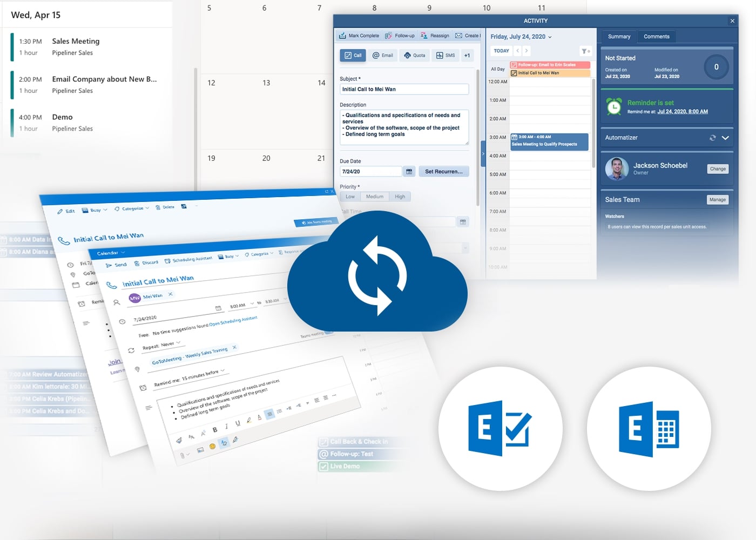Viewport: 756px width, 540px height.
Task: Click the Mark Complete toolbar icon
Action: point(343,35)
